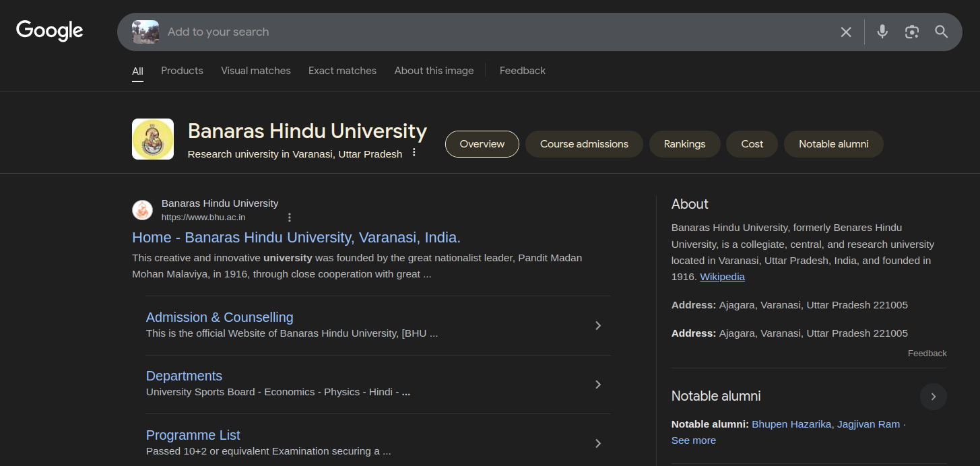Open the Admission & Counselling sitelink
The width and height of the screenshot is (980, 466).
pyautogui.click(x=220, y=317)
